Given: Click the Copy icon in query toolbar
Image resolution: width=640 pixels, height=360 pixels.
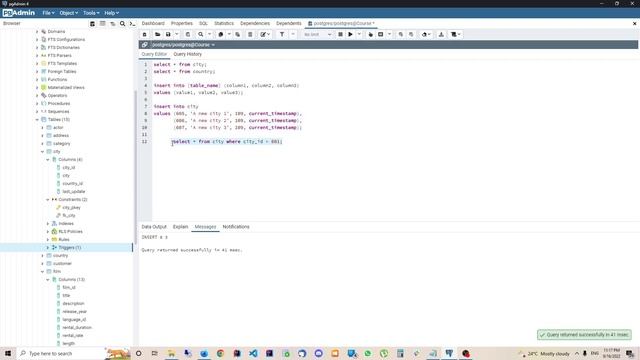Looking at the screenshot, I should coord(221,35).
